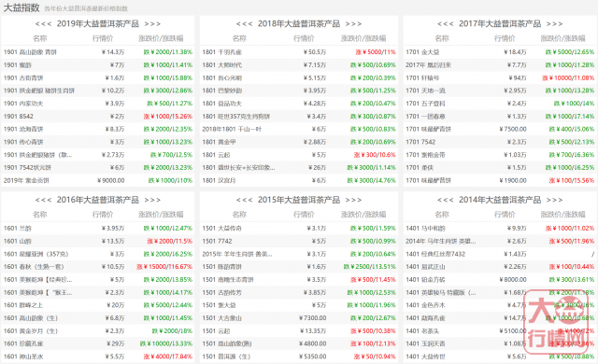Click the 大益行情网 red stamp logo
Viewport: 598px width, 364px height.
point(559,322)
